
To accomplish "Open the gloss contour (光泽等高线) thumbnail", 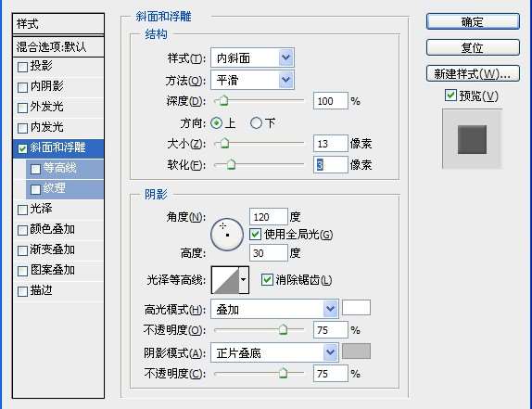I will tap(225, 280).
